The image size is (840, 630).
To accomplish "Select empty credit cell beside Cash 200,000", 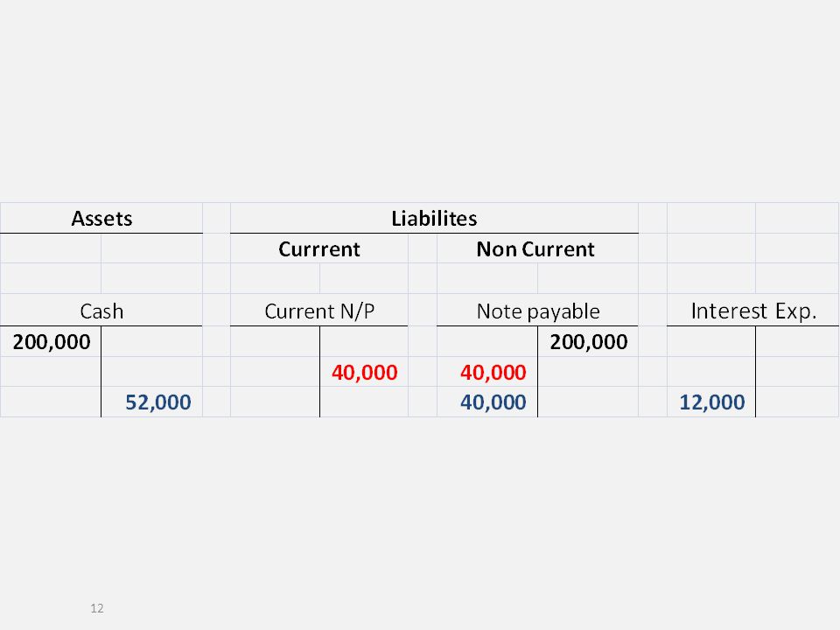I will tap(151, 341).
